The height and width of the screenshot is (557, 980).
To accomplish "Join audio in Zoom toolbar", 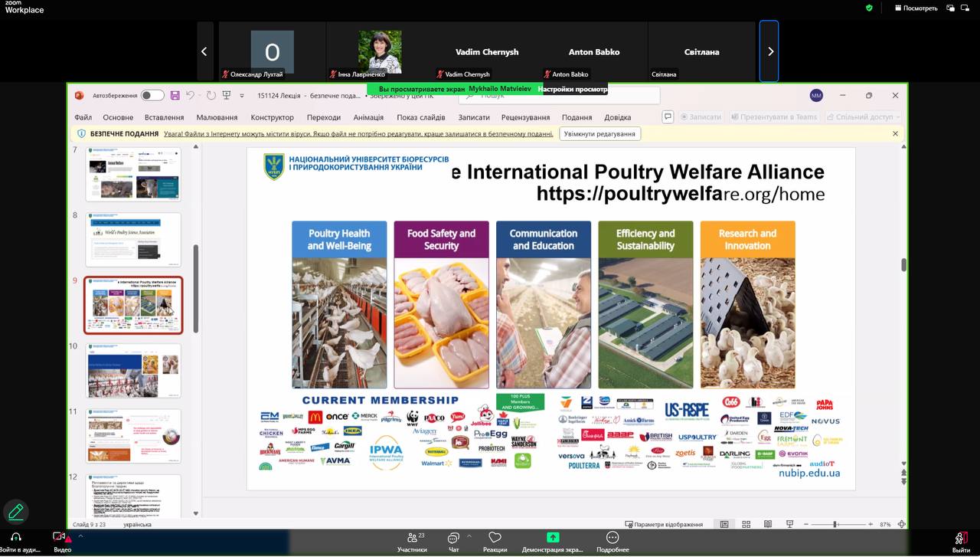I will coord(17,542).
